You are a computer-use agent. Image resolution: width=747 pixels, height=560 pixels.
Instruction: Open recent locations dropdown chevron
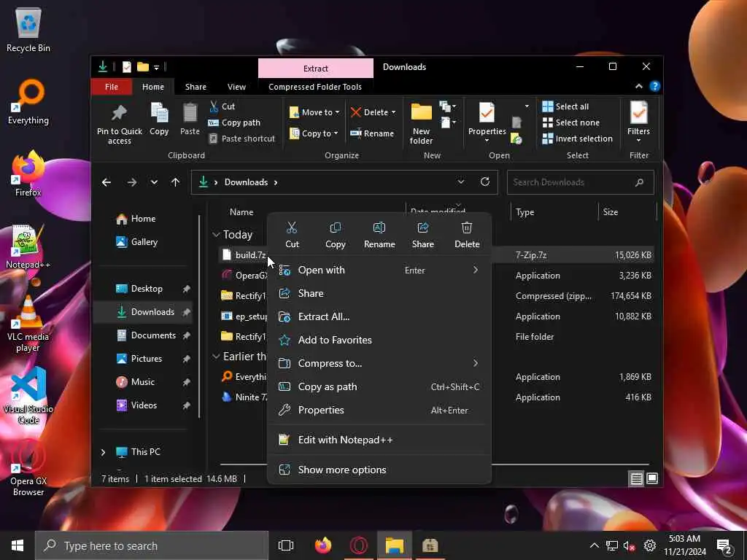tap(154, 182)
